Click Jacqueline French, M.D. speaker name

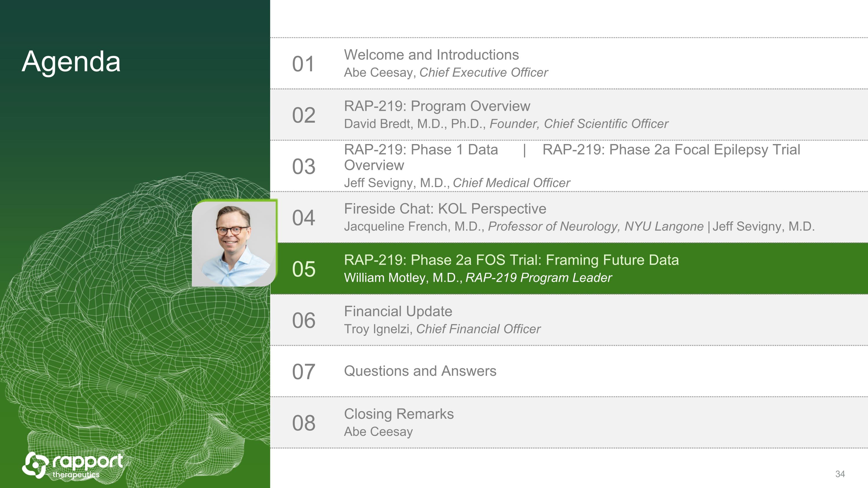[x=414, y=227]
